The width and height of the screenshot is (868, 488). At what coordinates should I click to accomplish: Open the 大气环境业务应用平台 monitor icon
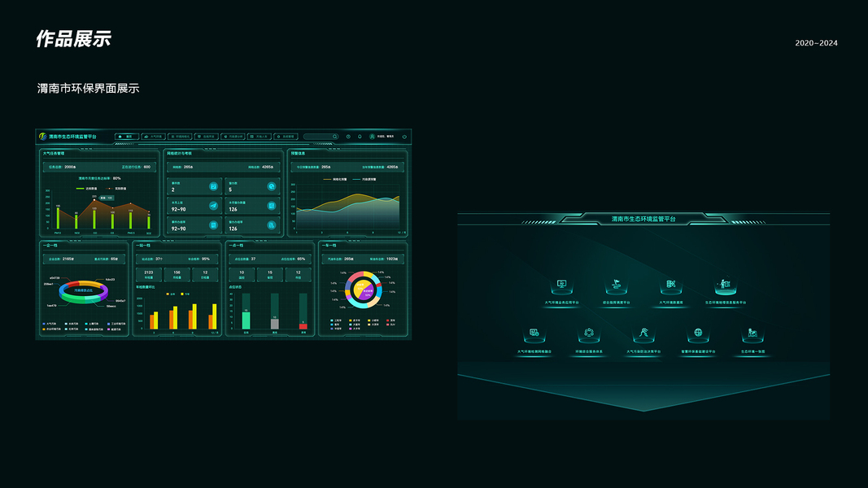coord(561,285)
